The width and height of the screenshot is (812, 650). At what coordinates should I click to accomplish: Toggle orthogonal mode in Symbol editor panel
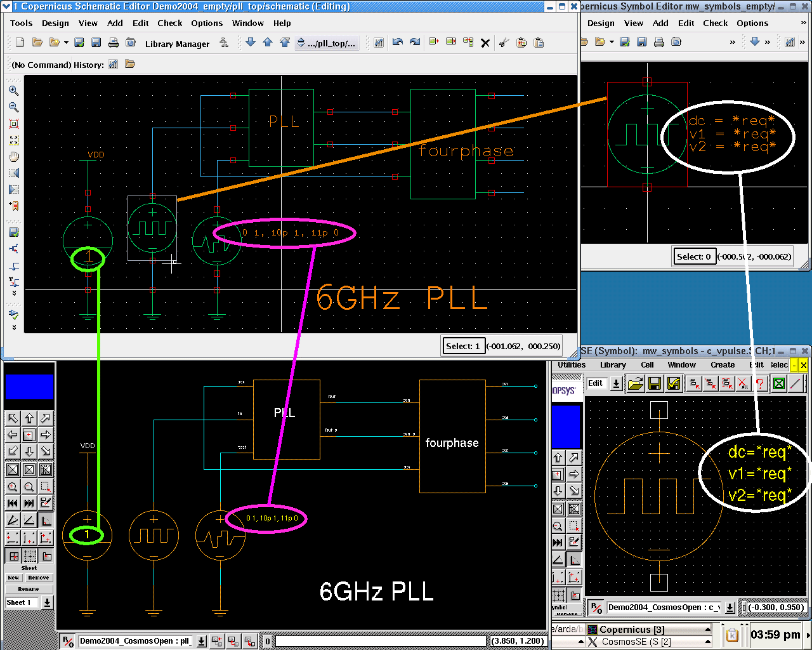[574, 559]
